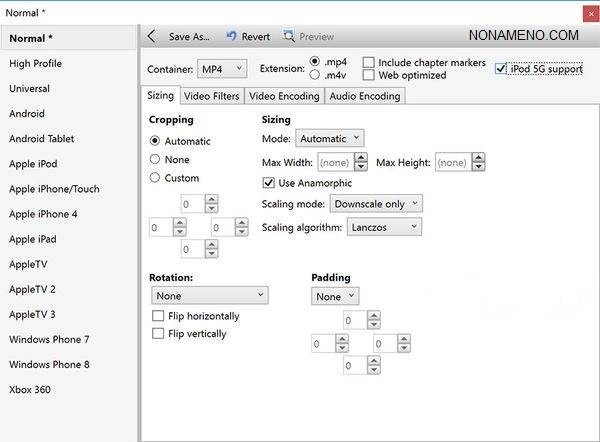Viewport: 600px width, 442px height.
Task: Uncheck Use Anamorphic option
Action: point(268,183)
